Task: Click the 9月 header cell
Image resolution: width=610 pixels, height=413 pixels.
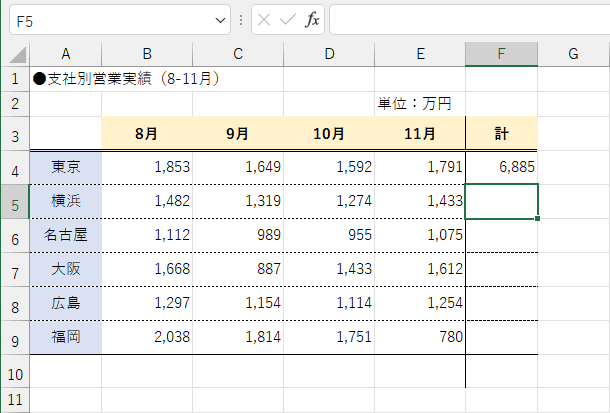Action: pos(238,133)
